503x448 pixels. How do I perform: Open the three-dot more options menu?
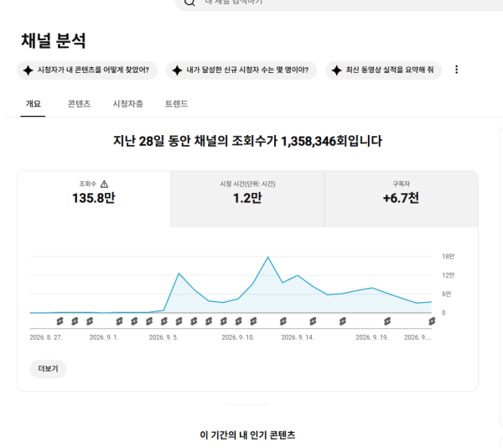pos(457,70)
